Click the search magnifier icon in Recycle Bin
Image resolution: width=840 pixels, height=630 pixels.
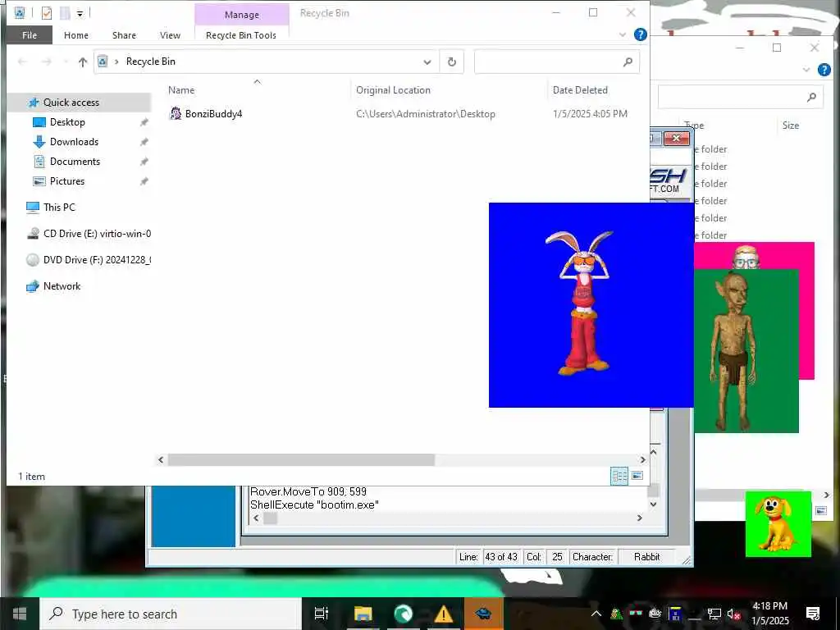click(628, 62)
